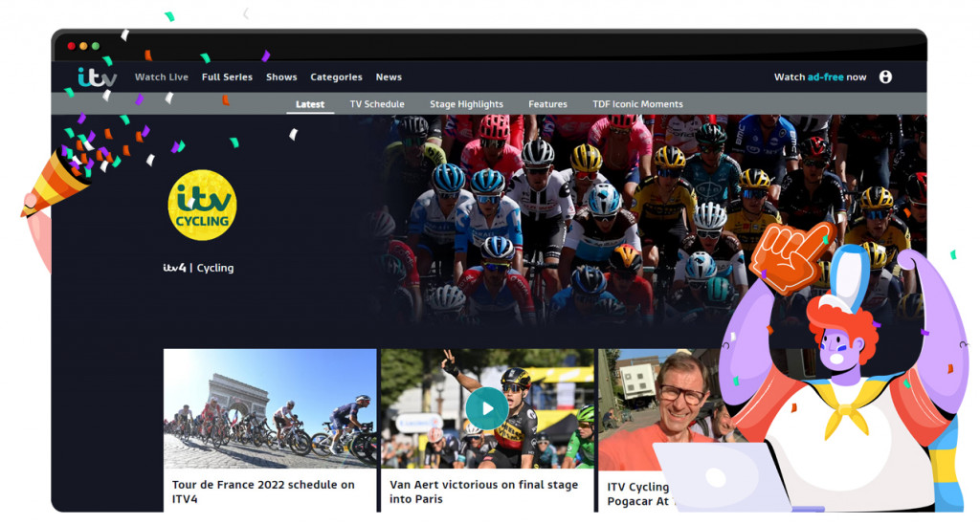Image resolution: width=980 pixels, height=524 pixels.
Task: Open the Van Aert victorious article thumbnail
Action: click(x=487, y=408)
